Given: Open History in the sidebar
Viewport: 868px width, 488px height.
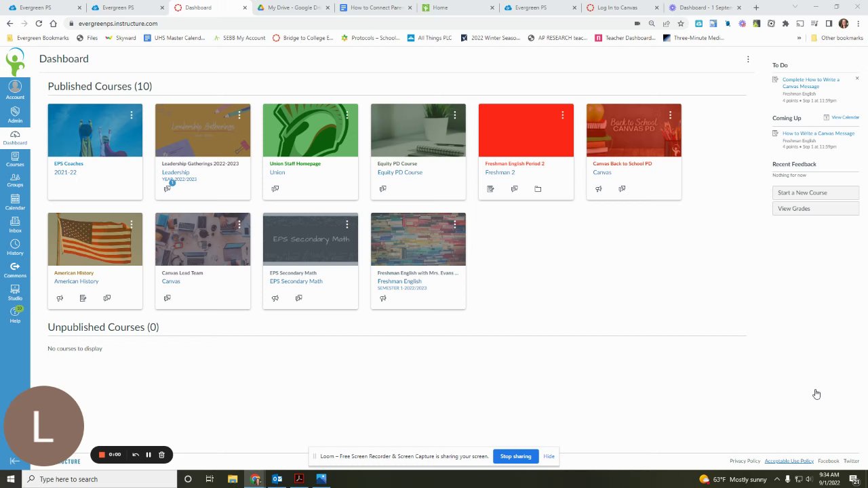Looking at the screenshot, I should pos(15,247).
